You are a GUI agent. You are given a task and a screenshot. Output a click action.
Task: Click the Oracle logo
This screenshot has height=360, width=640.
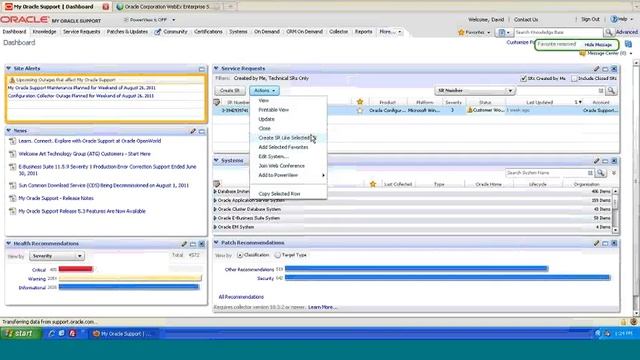24,20
